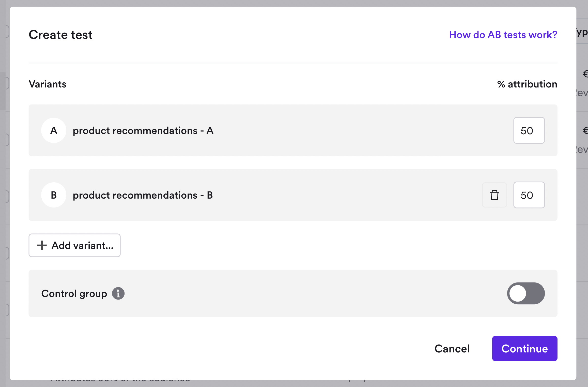Delete variant B using the trash icon

click(494, 195)
